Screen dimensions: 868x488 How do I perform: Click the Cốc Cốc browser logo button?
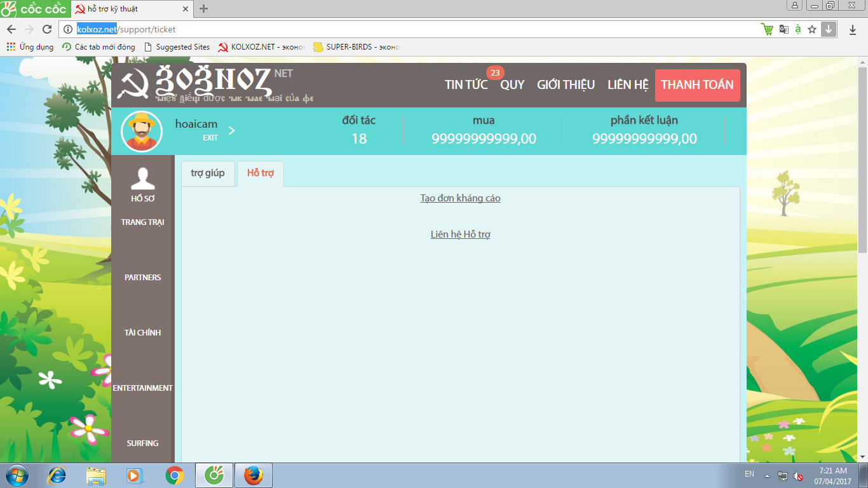click(x=34, y=8)
